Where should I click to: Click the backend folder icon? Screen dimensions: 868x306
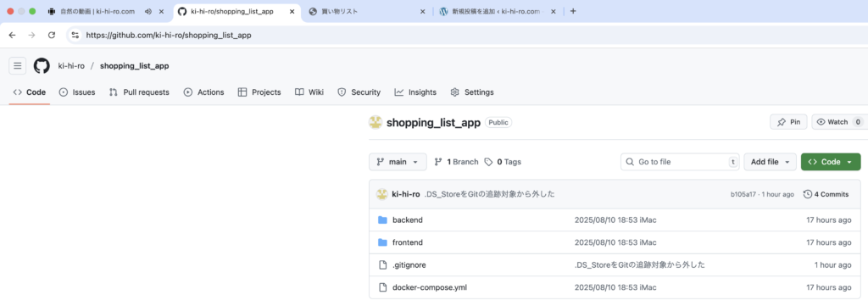[x=382, y=220]
